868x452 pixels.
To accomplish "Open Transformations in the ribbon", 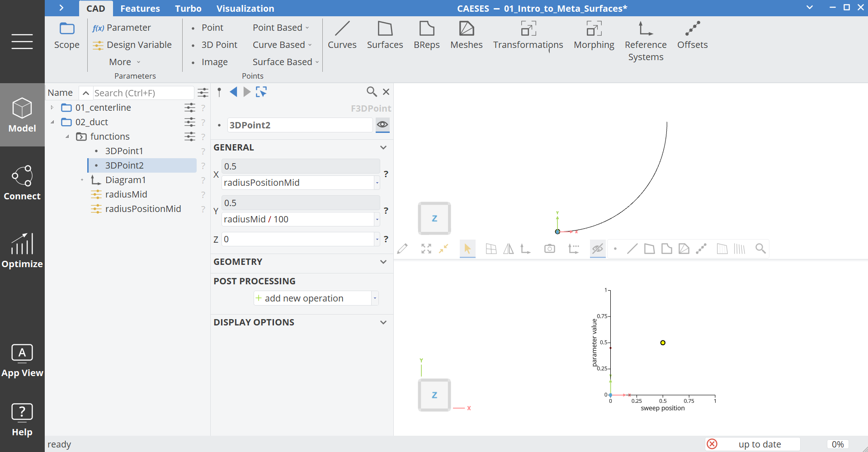I will pyautogui.click(x=528, y=35).
